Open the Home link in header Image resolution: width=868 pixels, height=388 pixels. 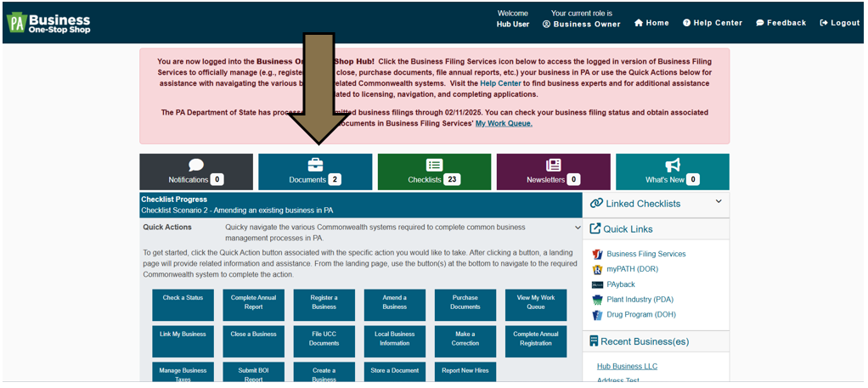(651, 23)
